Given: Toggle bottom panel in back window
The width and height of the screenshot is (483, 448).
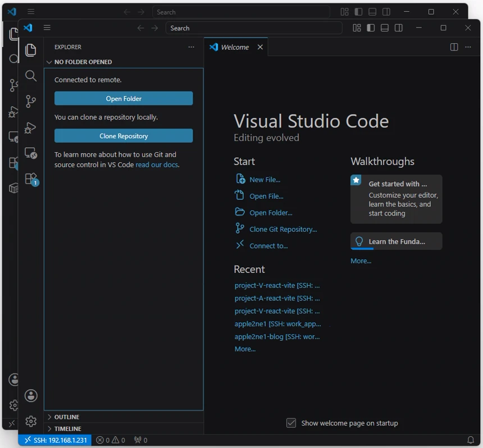Looking at the screenshot, I should click(372, 12).
